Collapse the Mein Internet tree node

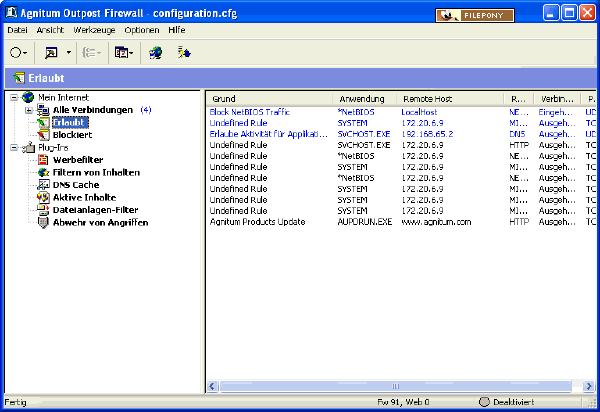[x=14, y=98]
